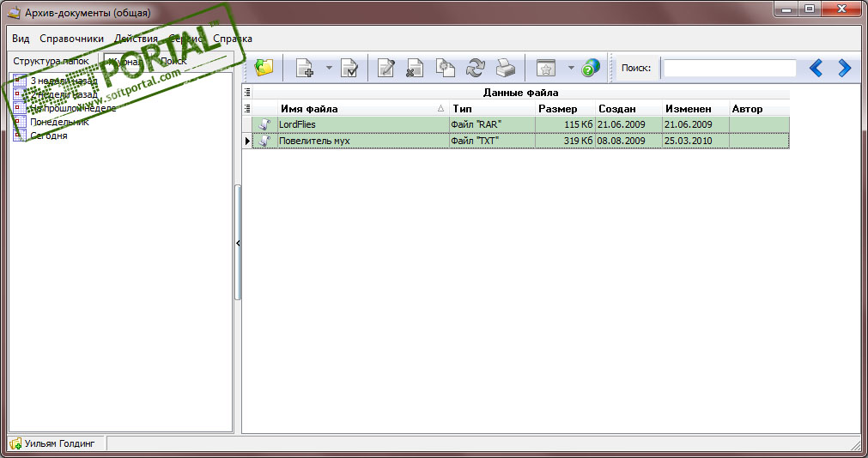This screenshot has height=458, width=868.
Task: Open the grid band options button beside Данные файла
Action: pos(247,93)
